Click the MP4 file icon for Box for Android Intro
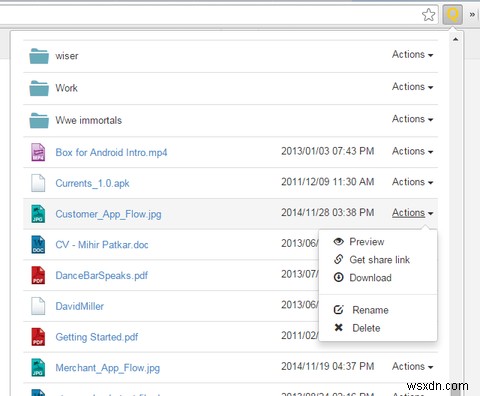Image resolution: width=480 pixels, height=396 pixels. 38,152
